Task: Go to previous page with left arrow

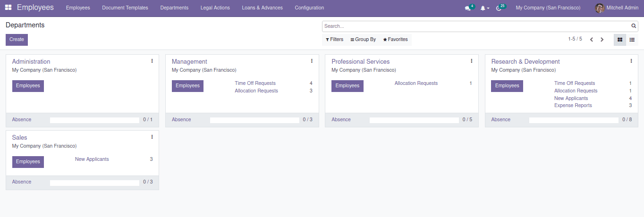Action: point(591,40)
